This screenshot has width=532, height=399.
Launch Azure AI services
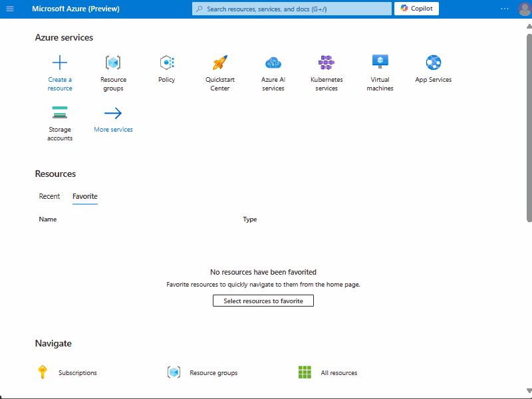click(273, 63)
